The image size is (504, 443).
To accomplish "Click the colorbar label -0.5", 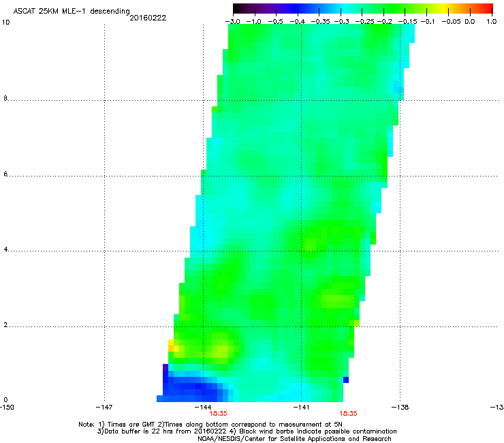I will coord(275,22).
